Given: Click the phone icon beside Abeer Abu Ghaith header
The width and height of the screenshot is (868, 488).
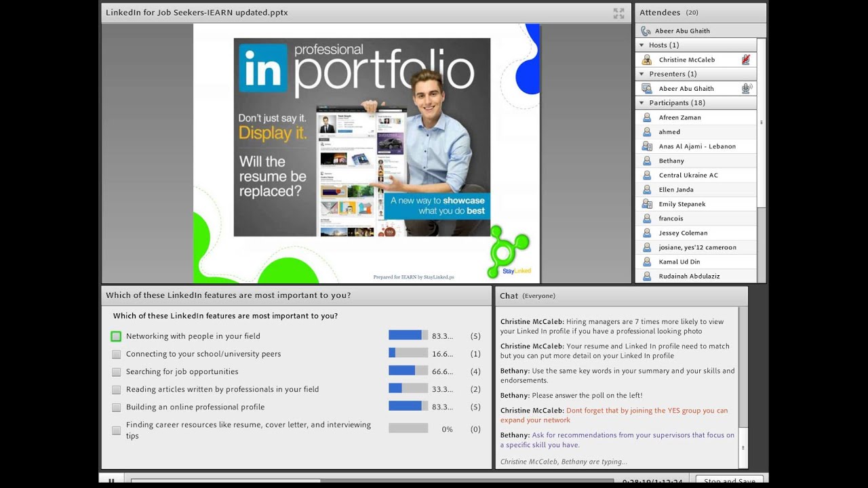Looking at the screenshot, I should [645, 31].
